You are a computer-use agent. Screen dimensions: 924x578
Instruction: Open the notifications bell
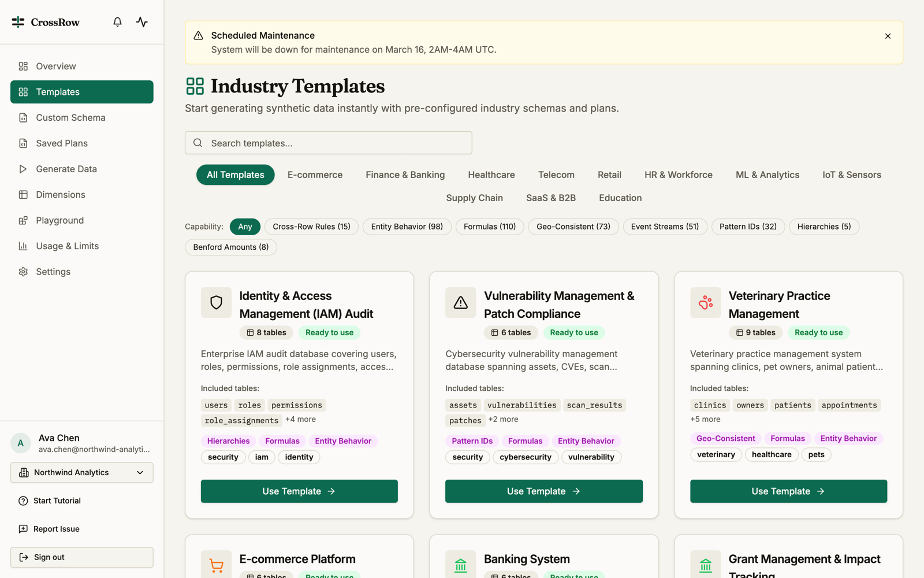tap(117, 22)
